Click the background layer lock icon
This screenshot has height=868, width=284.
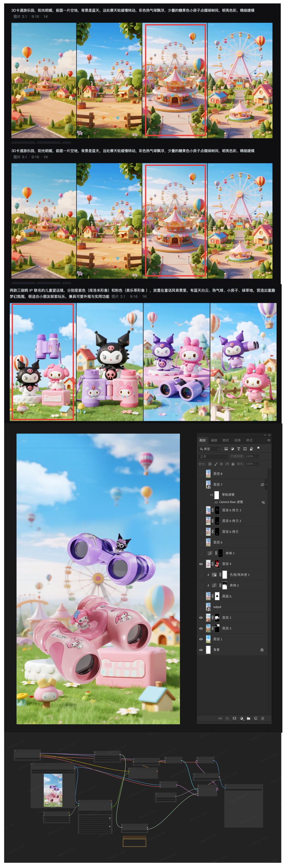pyautogui.click(x=262, y=650)
